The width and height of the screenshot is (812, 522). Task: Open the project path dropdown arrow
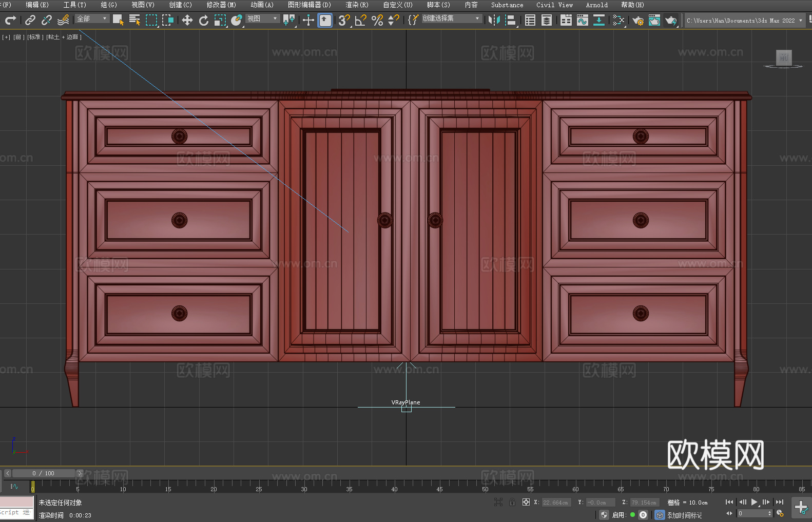[800, 21]
